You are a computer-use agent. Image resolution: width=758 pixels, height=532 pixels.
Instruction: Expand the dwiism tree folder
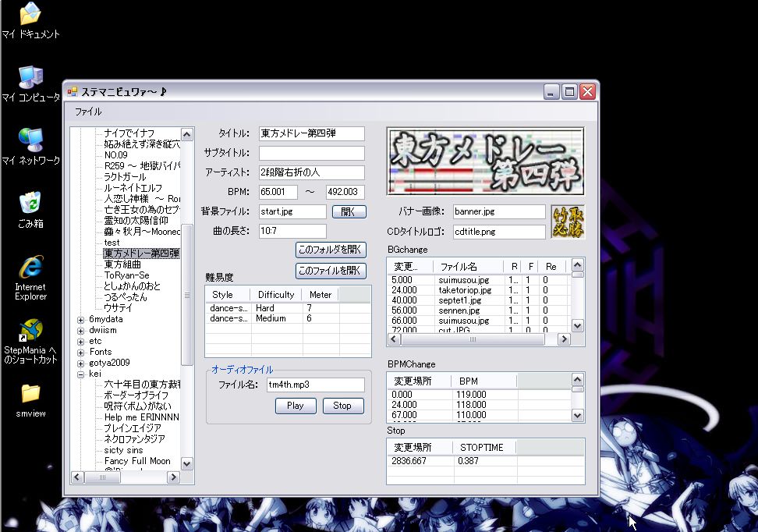81,331
